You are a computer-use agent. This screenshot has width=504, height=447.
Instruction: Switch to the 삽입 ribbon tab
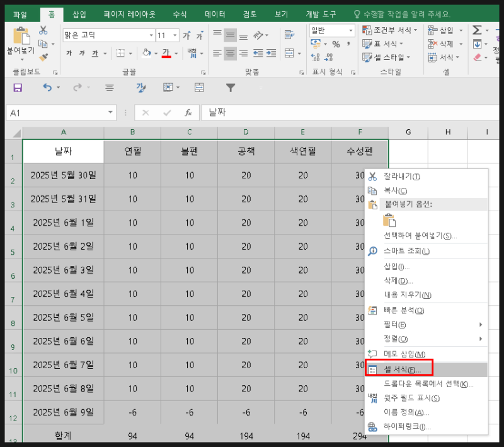tap(79, 14)
